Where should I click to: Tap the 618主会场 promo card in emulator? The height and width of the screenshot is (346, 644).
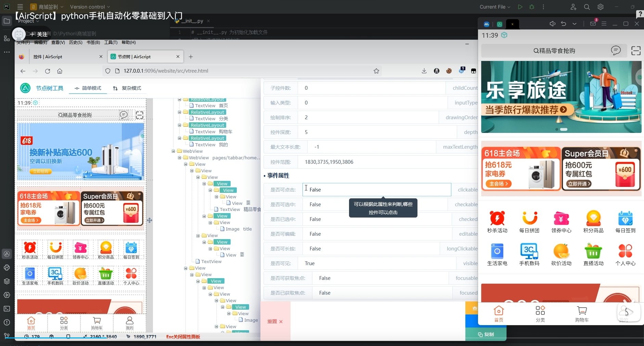pyautogui.click(x=521, y=169)
